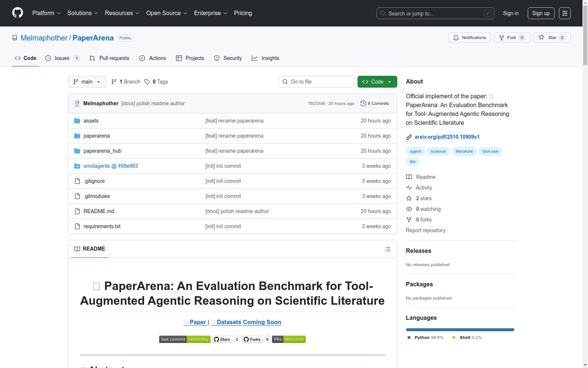Click the science topic tag

438,151
